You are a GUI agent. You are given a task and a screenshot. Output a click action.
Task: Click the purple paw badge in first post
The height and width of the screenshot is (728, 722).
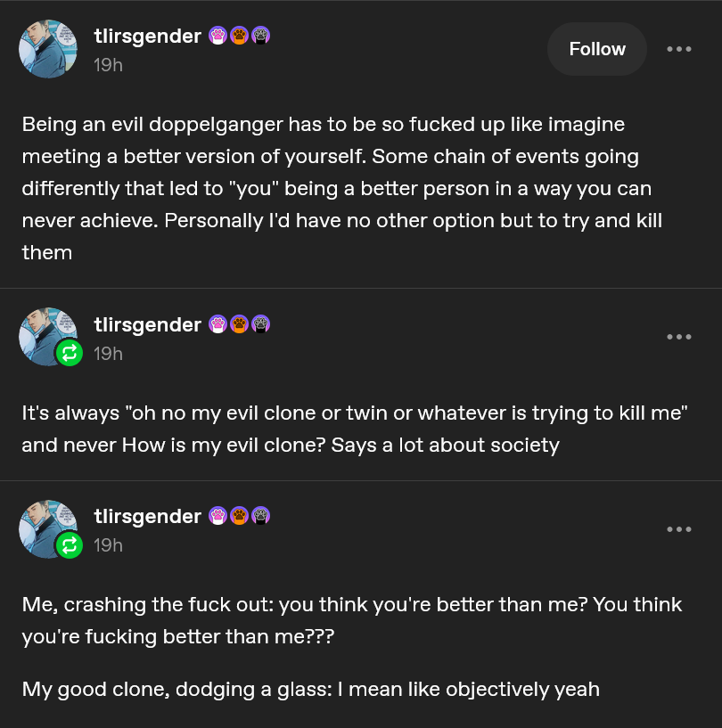tap(217, 36)
